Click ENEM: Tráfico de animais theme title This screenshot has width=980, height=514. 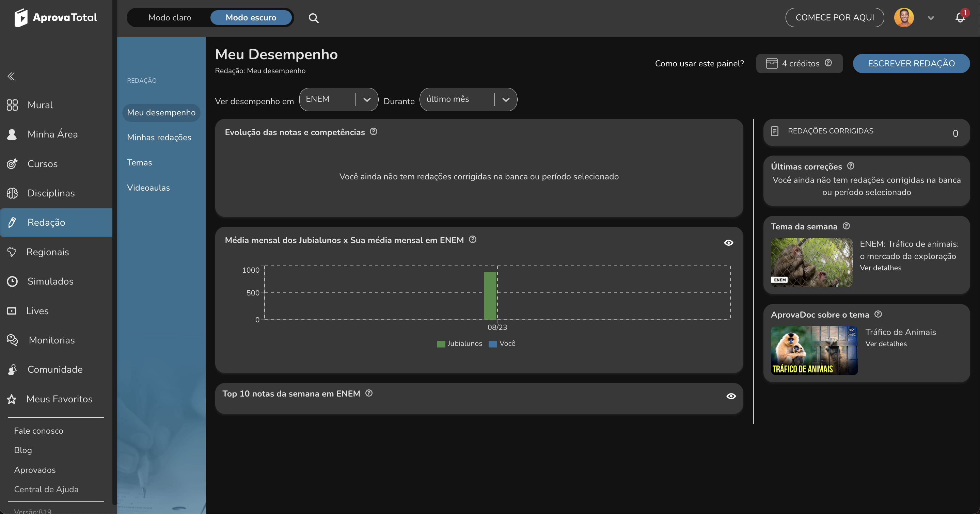pyautogui.click(x=909, y=250)
